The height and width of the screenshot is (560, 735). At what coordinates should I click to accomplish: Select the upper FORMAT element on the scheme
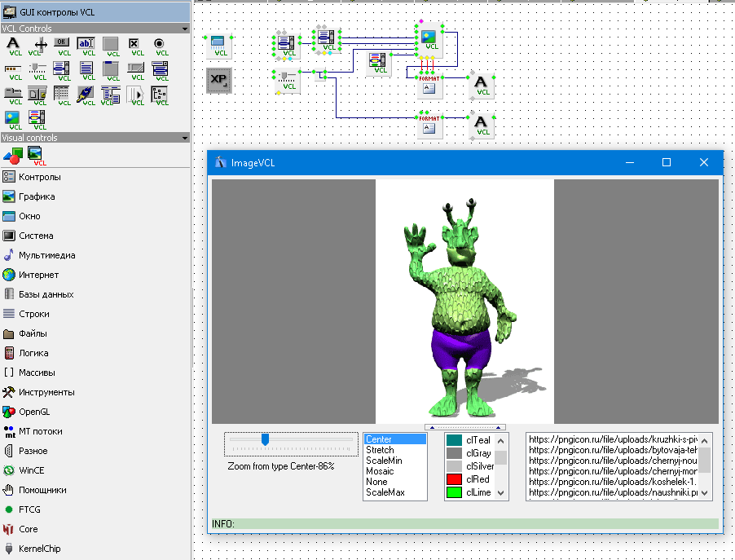pyautogui.click(x=429, y=85)
